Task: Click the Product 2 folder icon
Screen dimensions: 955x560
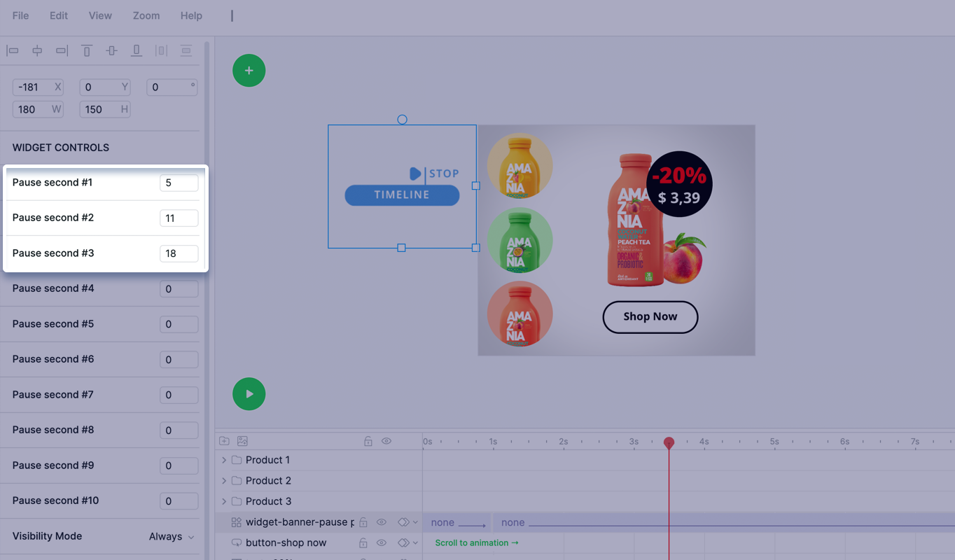Action: coord(236,481)
